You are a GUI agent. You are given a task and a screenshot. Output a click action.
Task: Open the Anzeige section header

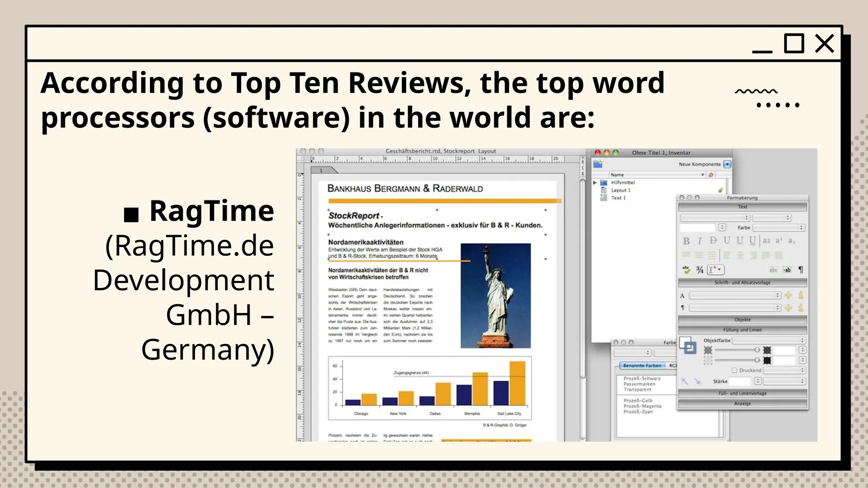[x=743, y=404]
